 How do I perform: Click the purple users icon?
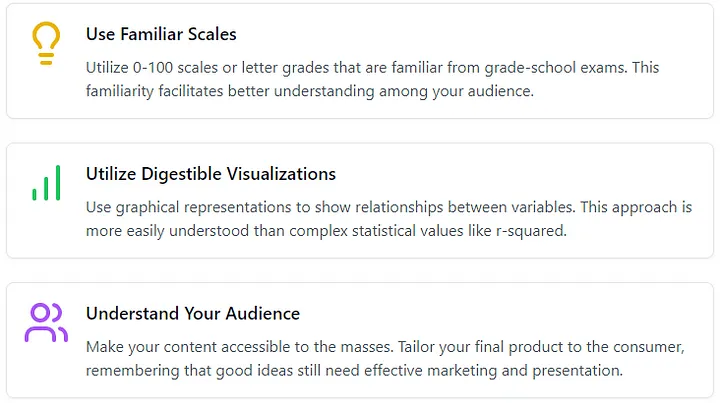(46, 323)
